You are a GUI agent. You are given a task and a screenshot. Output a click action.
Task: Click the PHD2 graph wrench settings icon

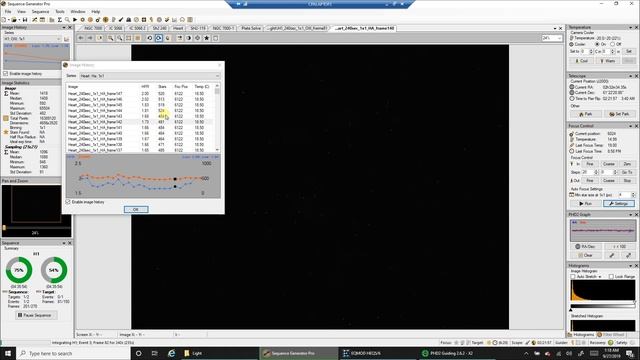[x=611, y=255]
